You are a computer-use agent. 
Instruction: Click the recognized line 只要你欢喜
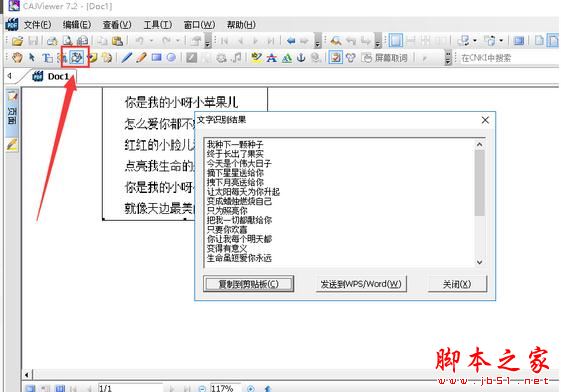(227, 229)
